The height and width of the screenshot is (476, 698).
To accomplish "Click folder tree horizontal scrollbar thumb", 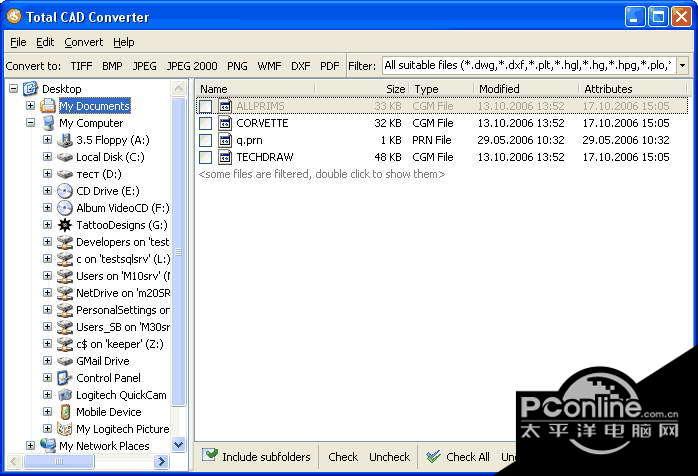I will (x=59, y=461).
